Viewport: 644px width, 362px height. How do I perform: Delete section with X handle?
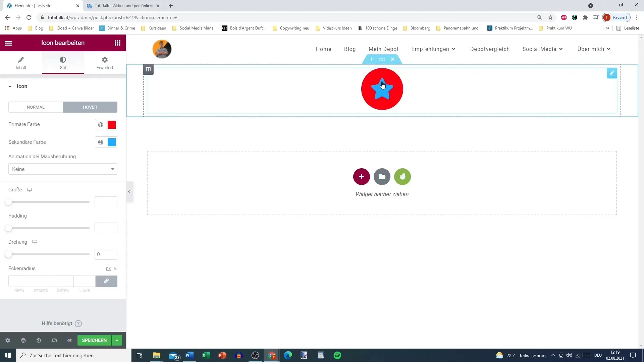pos(392,59)
